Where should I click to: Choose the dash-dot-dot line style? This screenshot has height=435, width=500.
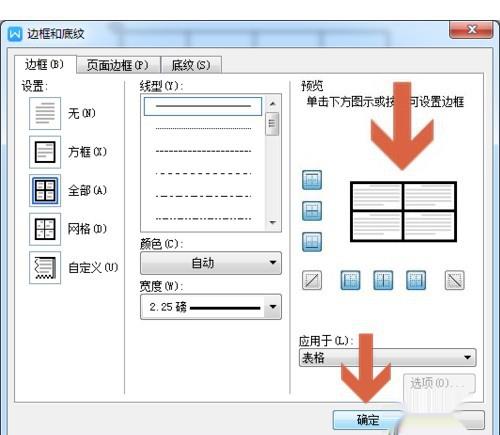(x=203, y=219)
